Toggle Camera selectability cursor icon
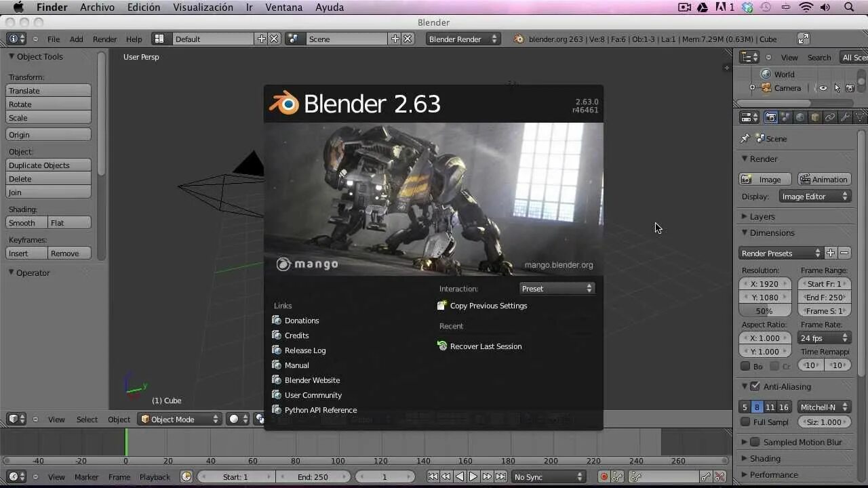 click(x=837, y=88)
